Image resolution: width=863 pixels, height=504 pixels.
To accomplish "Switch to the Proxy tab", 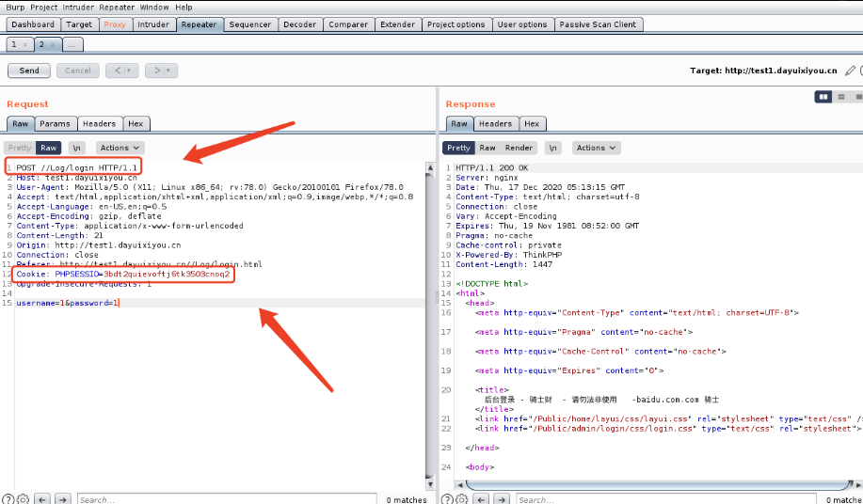I will click(115, 24).
